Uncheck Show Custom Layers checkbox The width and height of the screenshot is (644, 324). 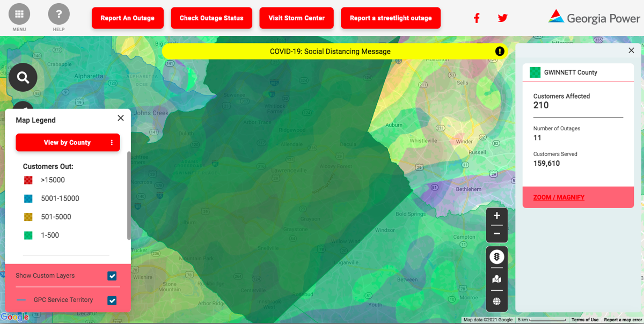pyautogui.click(x=112, y=276)
